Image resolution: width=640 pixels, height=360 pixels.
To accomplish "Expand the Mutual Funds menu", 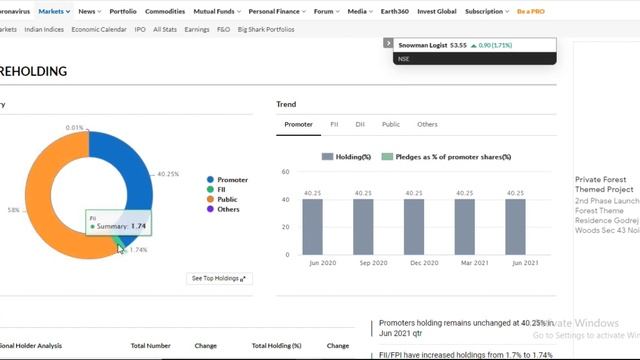I will (x=217, y=11).
